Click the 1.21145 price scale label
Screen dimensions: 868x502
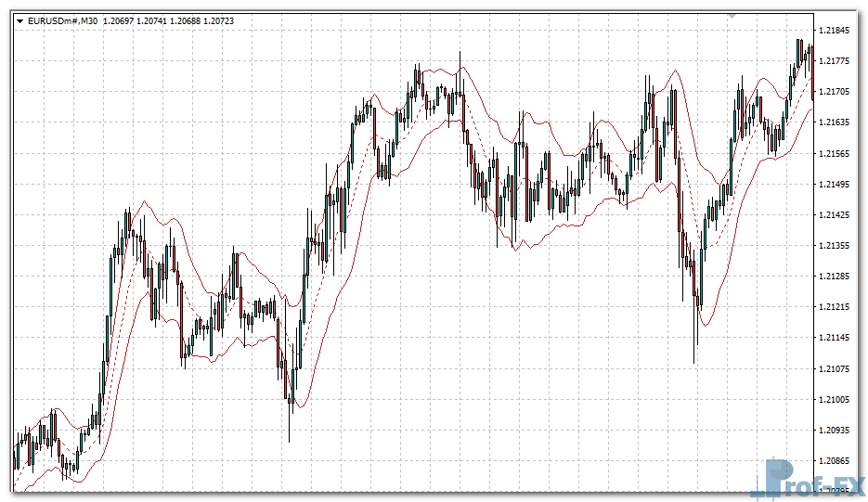[837, 338]
